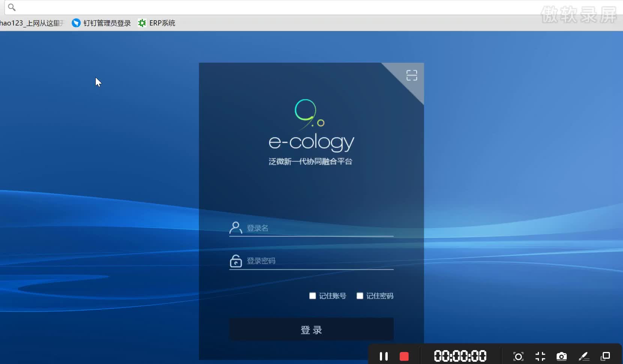
Task: Click the user icon beside 登录名
Action: [236, 228]
